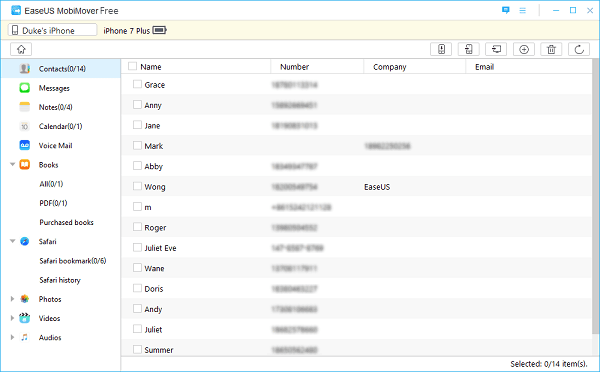Click the EaseUS company cell for Wong

(377, 187)
